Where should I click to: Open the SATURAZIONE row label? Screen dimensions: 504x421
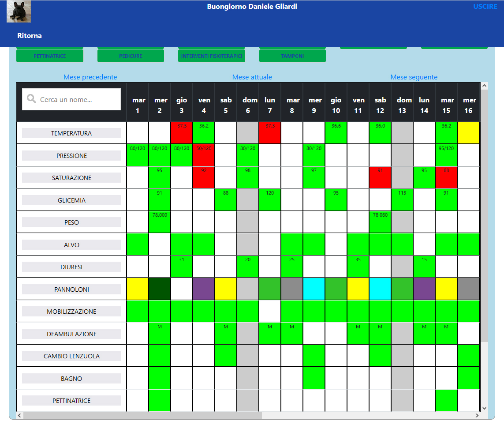71,178
